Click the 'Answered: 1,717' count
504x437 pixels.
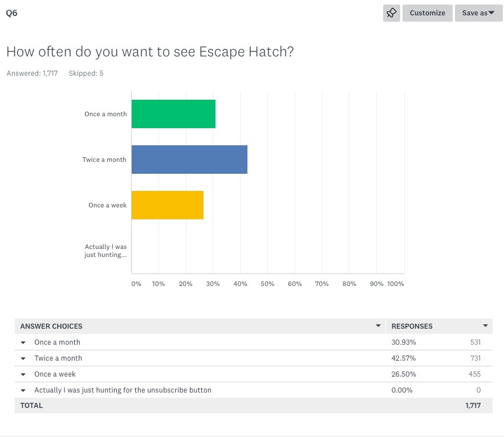[x=32, y=73]
